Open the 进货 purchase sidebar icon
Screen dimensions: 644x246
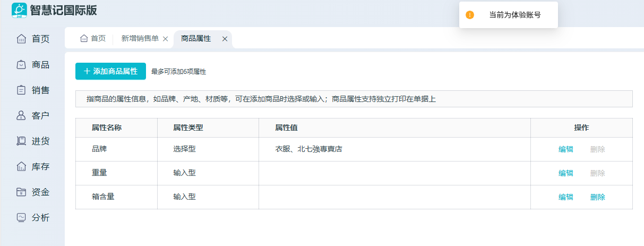pyautogui.click(x=21, y=141)
